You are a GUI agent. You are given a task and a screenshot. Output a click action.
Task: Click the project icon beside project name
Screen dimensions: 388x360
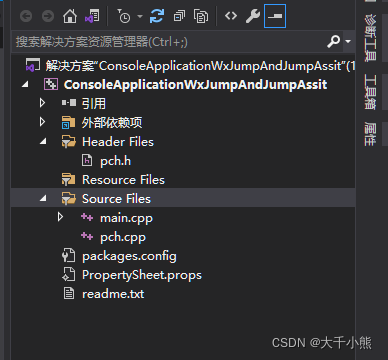coord(51,85)
